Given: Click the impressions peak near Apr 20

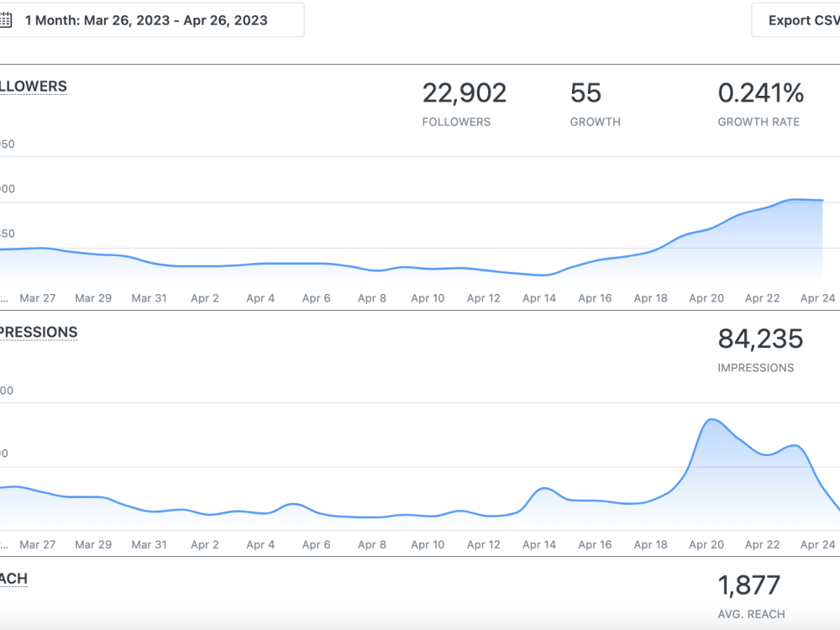Looking at the screenshot, I should tap(711, 419).
